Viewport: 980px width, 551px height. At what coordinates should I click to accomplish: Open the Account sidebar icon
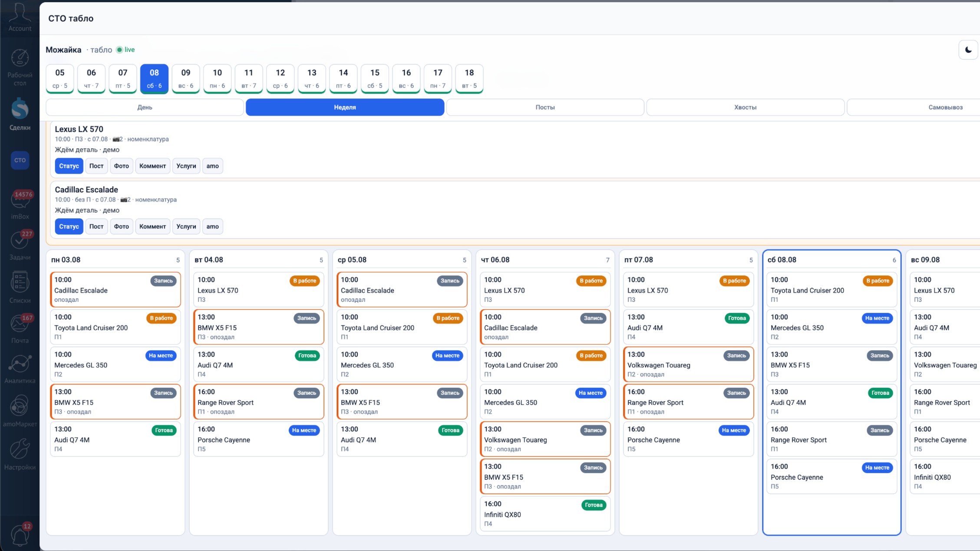coord(20,16)
